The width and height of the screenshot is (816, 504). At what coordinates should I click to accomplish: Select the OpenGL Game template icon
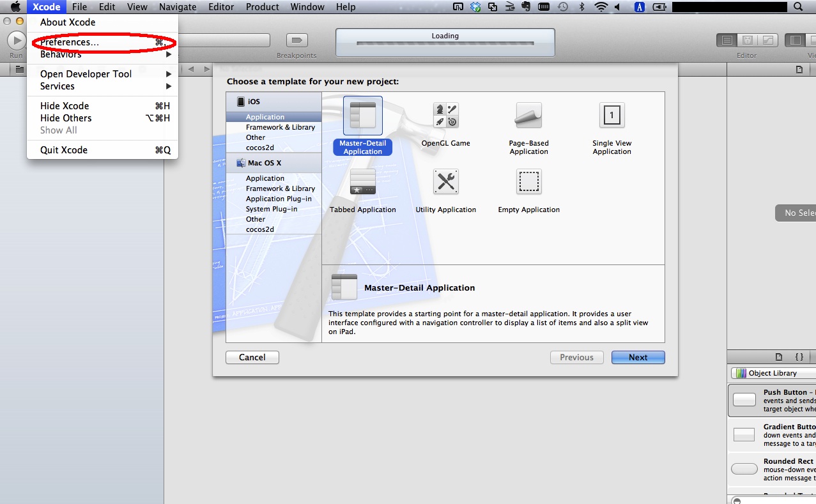pos(445,116)
